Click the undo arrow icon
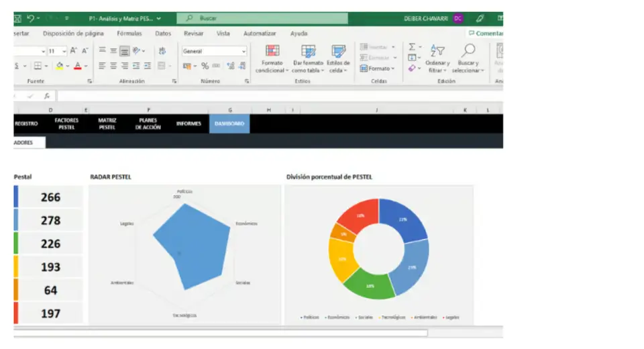The image size is (644, 349). coord(31,18)
